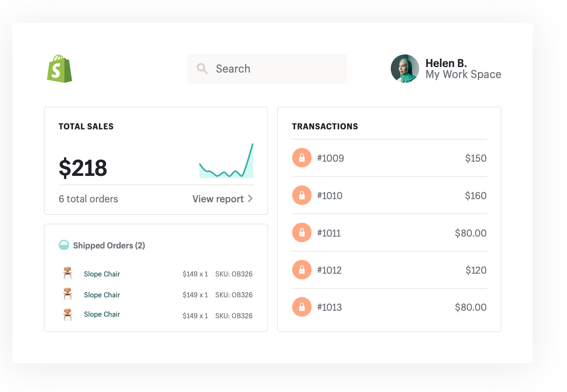Click the Shopify bag logo

click(60, 69)
